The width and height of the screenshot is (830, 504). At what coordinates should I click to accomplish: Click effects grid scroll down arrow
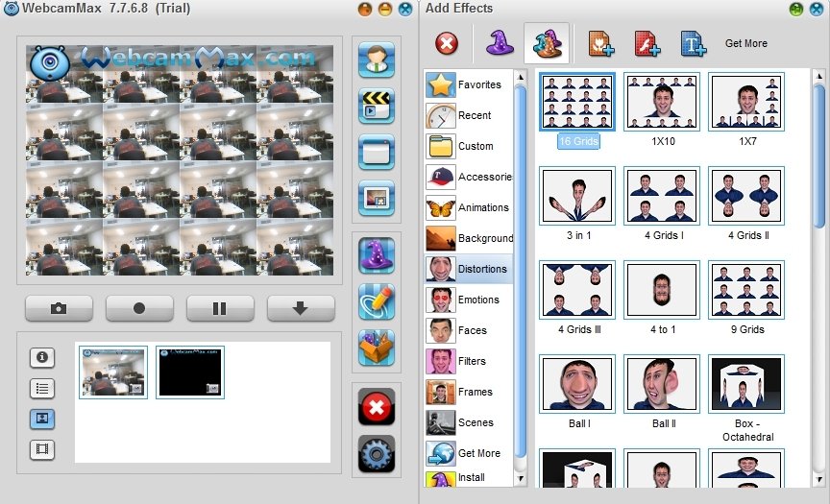pyautogui.click(x=818, y=479)
